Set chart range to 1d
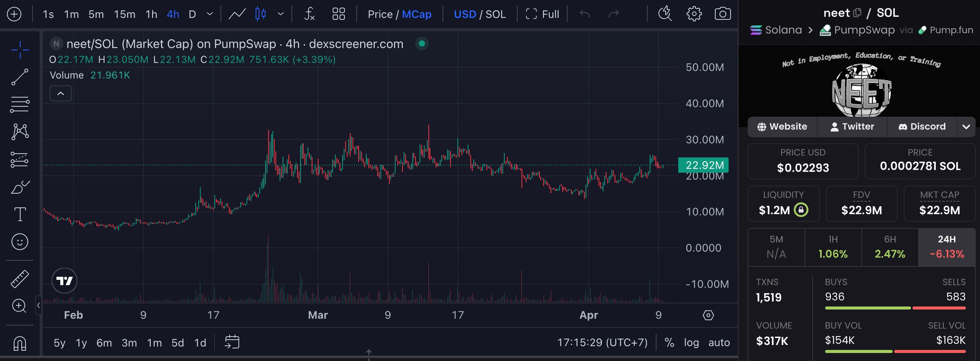Screen dimensions: 980x361 point(200,343)
